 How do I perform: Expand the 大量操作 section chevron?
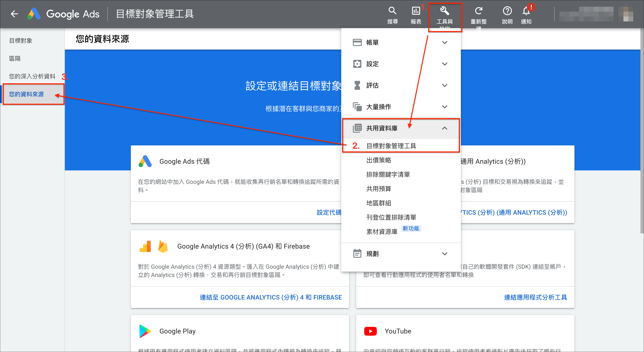pyautogui.click(x=445, y=107)
